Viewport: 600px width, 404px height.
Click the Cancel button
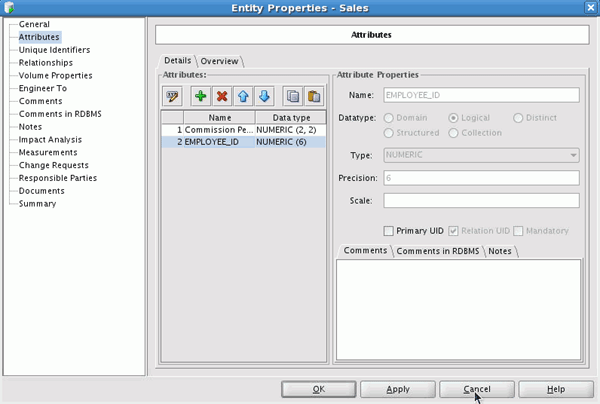477,389
